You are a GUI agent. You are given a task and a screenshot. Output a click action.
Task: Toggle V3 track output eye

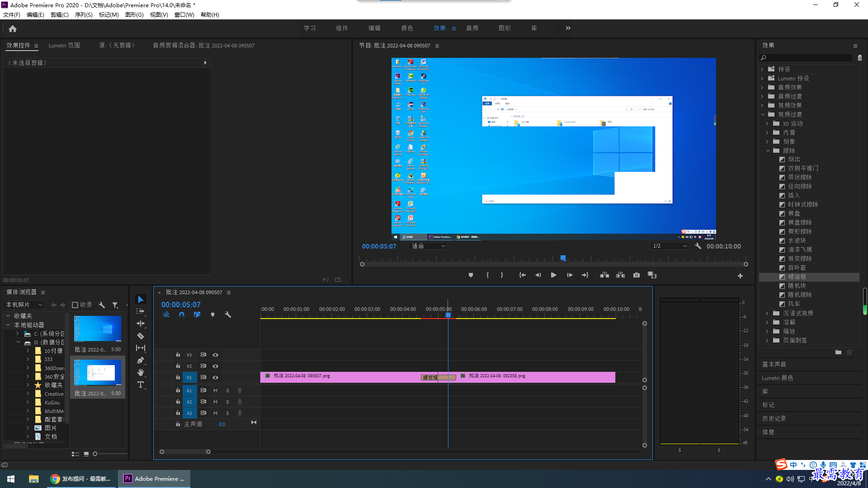pos(215,355)
